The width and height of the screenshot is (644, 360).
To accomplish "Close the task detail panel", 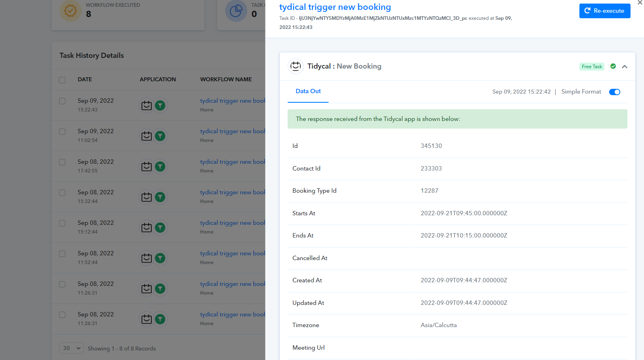I will point(640,2).
